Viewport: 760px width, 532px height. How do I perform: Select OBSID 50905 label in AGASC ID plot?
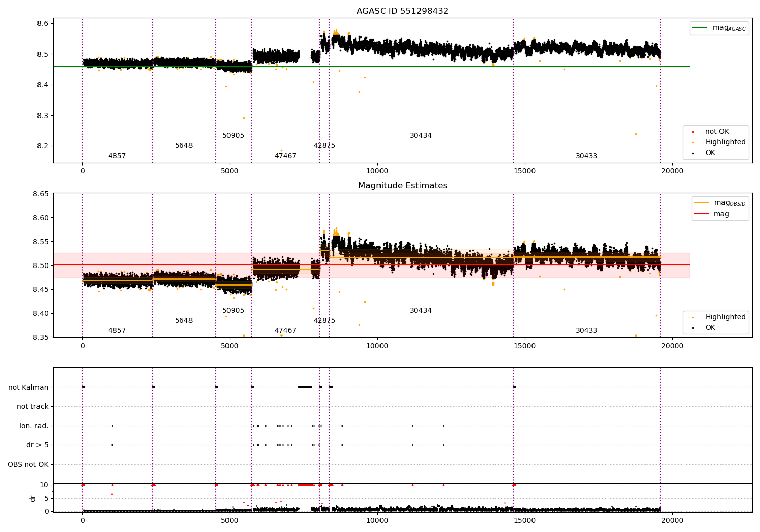coord(233,136)
